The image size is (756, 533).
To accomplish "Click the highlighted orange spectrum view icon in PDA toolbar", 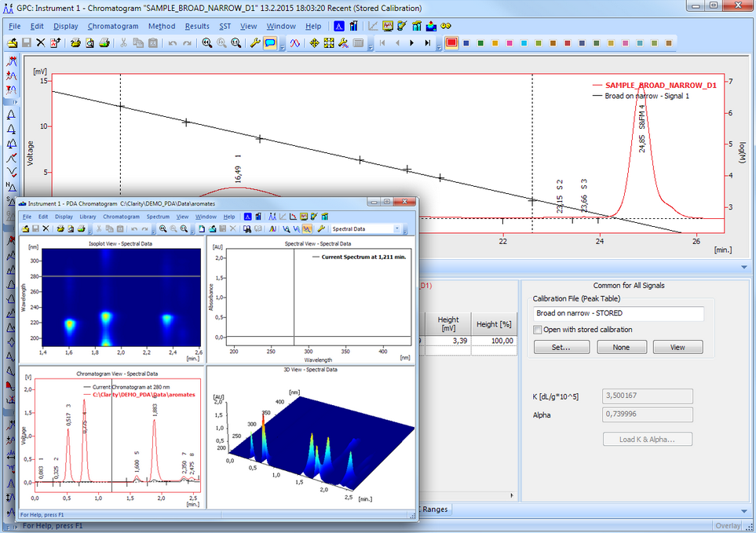I will [307, 228].
